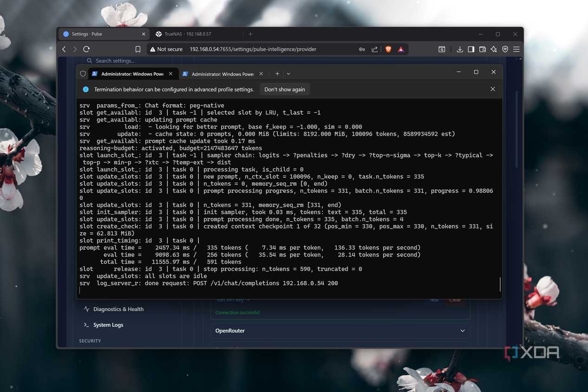
Task: Reload the Pulse settings page
Action: [86, 49]
